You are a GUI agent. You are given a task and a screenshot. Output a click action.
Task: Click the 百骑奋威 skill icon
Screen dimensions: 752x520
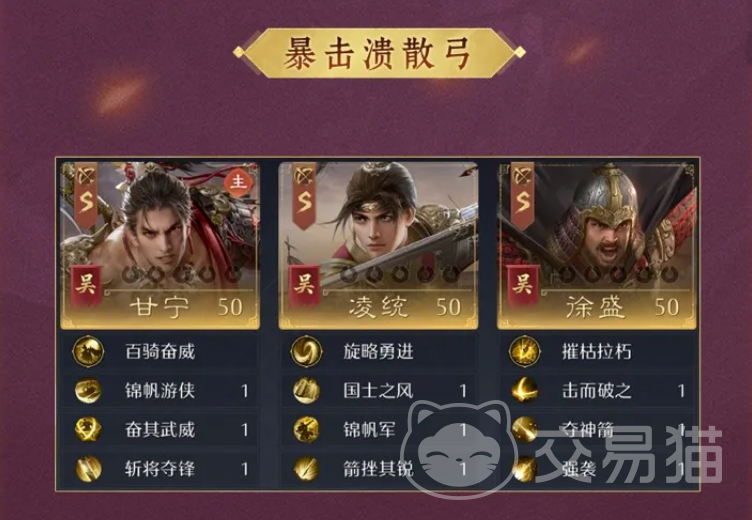tap(88, 352)
